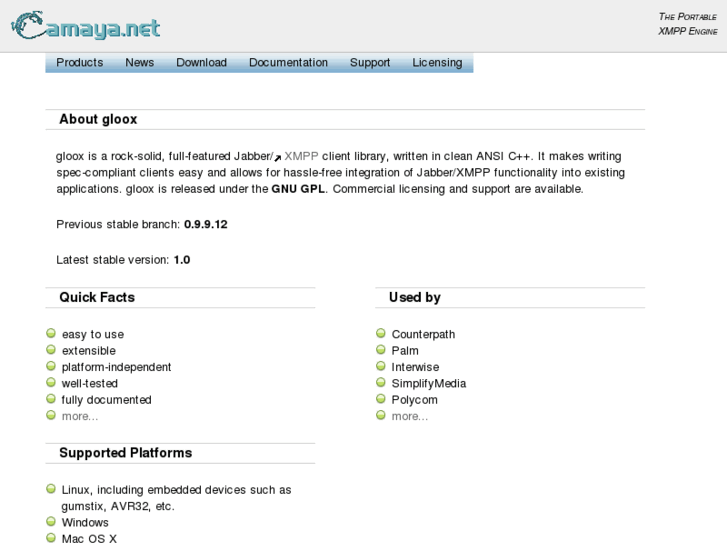Click the Palm list entry
Screen dimensions: 727x545
tap(405, 351)
